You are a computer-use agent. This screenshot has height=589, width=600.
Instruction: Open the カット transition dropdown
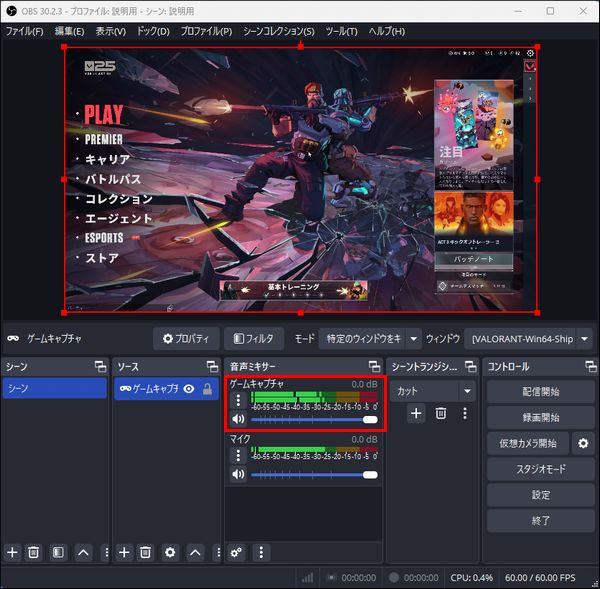[x=433, y=391]
